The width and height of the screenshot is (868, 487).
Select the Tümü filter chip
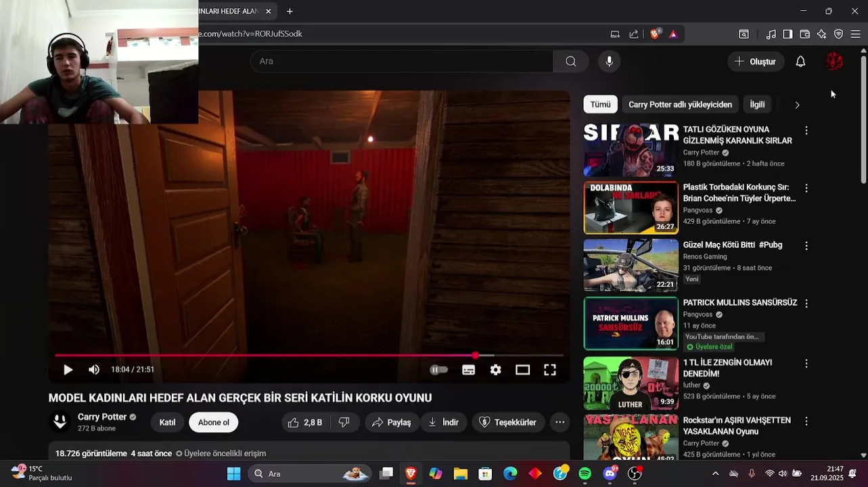point(600,104)
